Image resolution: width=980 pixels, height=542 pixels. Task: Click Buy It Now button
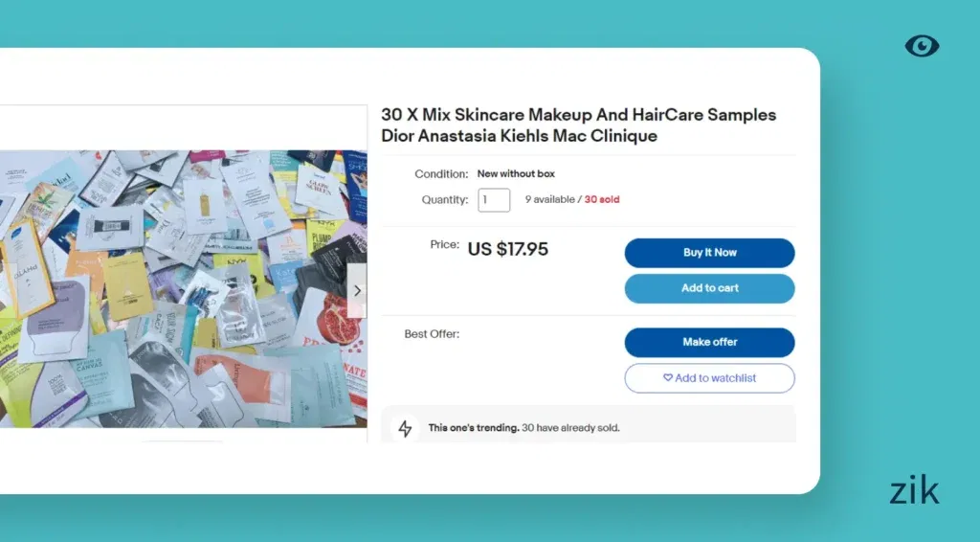click(709, 253)
